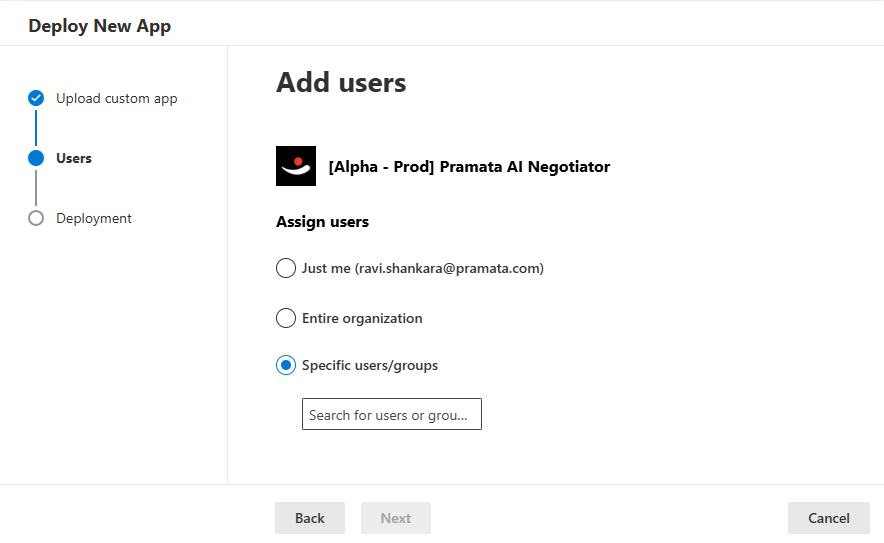The height and width of the screenshot is (543, 884).
Task: Click the 'Search for users or groups' field
Action: (x=392, y=414)
